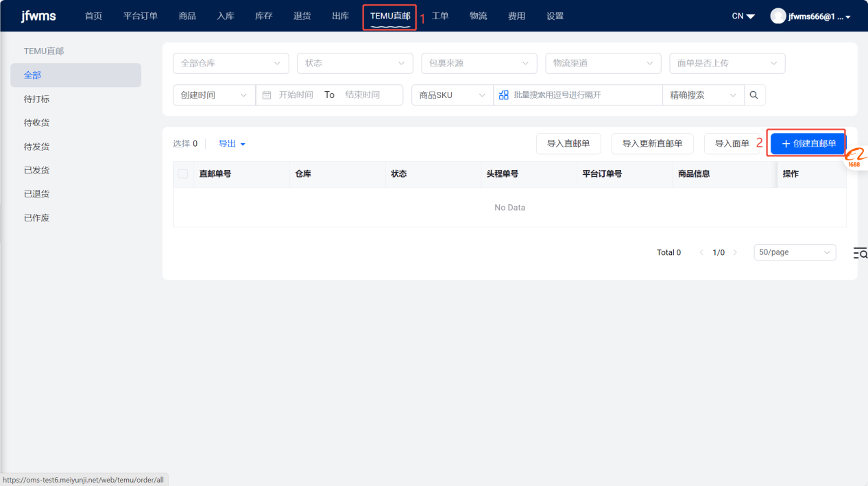Click the 导入更新直邮单 button
Image resolution: width=868 pixels, height=486 pixels.
(652, 143)
